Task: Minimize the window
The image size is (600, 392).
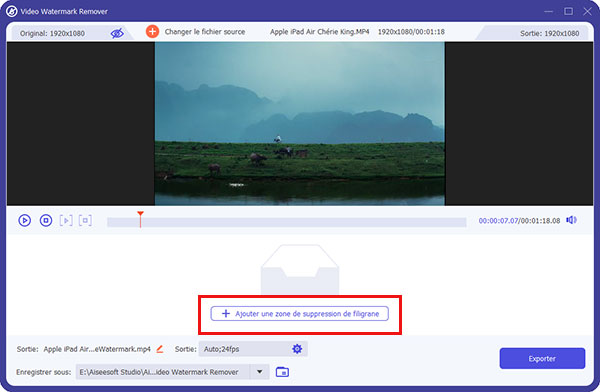Action: coord(549,11)
